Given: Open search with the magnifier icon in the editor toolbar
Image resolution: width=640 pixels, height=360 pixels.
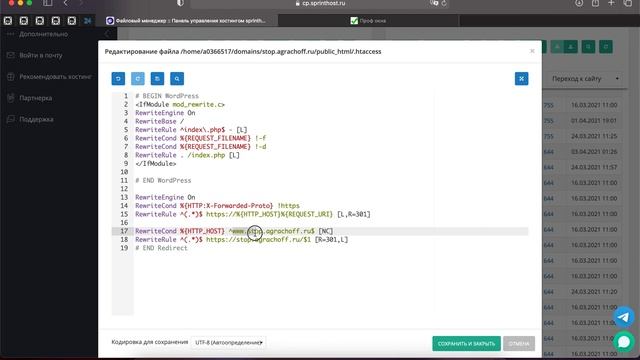Looking at the screenshot, I should point(177,79).
